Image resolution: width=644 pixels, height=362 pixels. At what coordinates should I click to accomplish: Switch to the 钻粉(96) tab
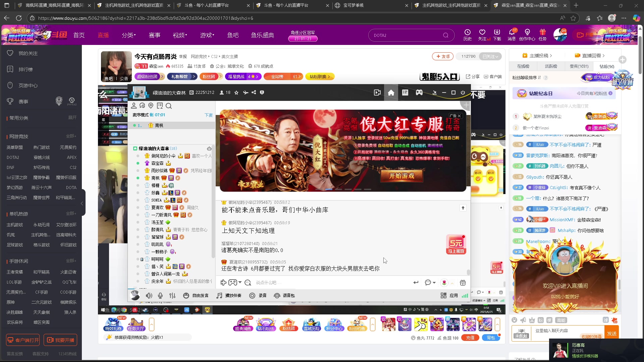607,66
